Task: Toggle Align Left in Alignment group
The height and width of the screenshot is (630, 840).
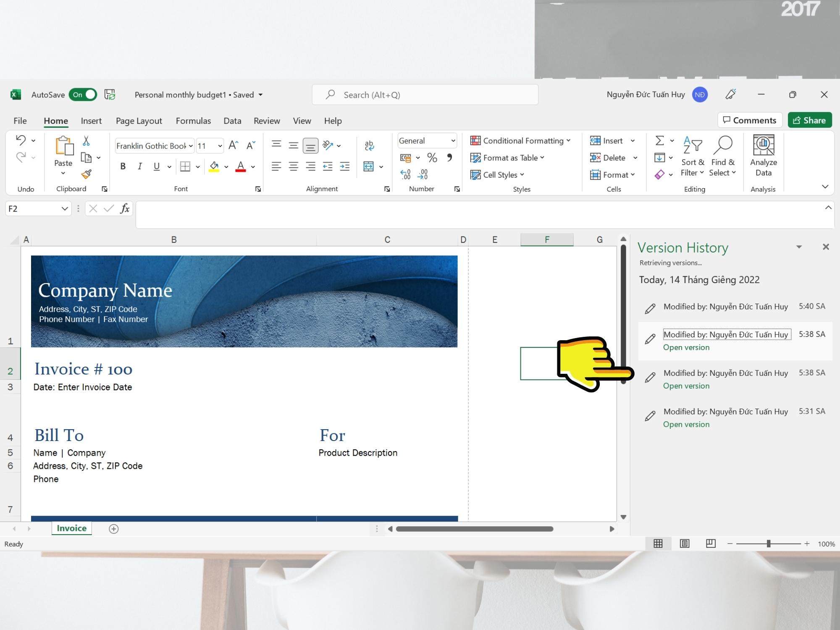Action: tap(276, 166)
